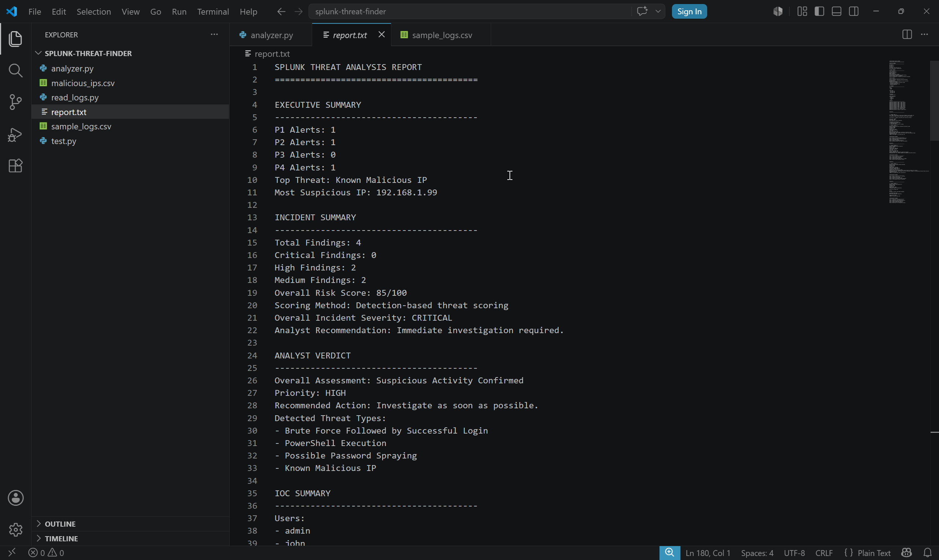
Task: Open the Selection menu
Action: (94, 12)
